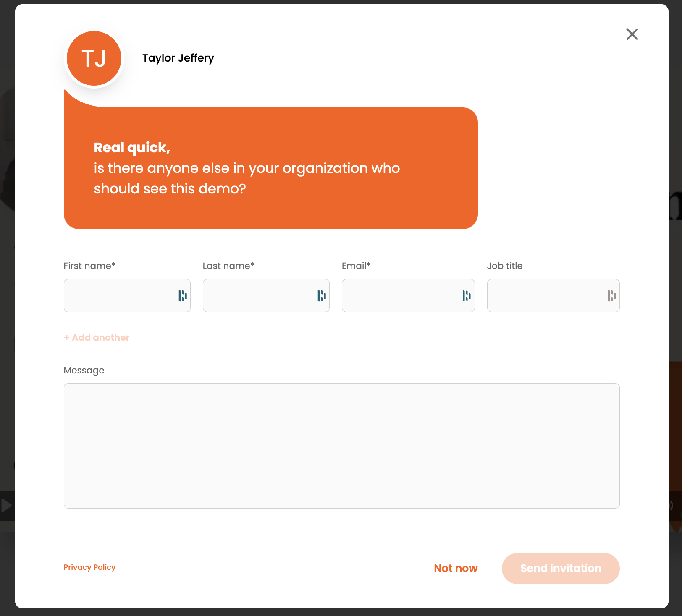This screenshot has width=682, height=616.
Task: Click the play button in background video
Action: pyautogui.click(x=6, y=505)
